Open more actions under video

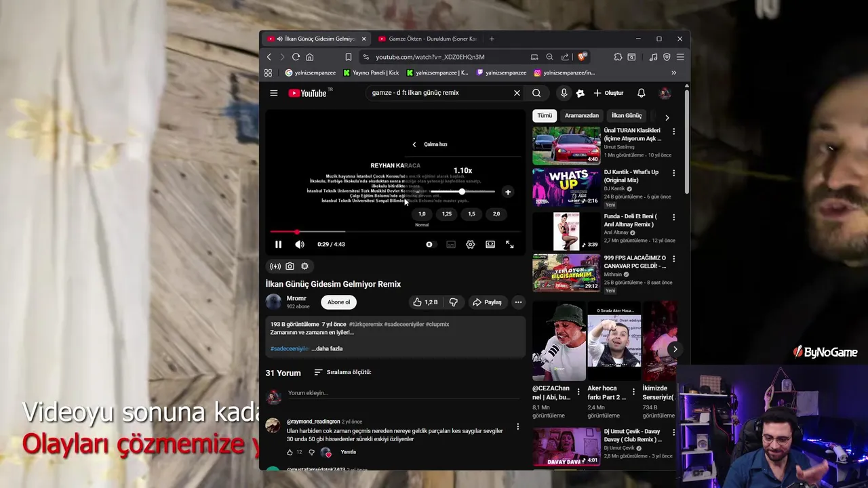click(x=518, y=302)
